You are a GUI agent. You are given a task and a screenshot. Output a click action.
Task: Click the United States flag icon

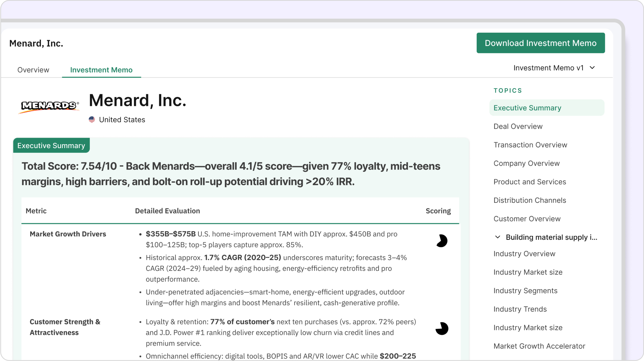92,120
